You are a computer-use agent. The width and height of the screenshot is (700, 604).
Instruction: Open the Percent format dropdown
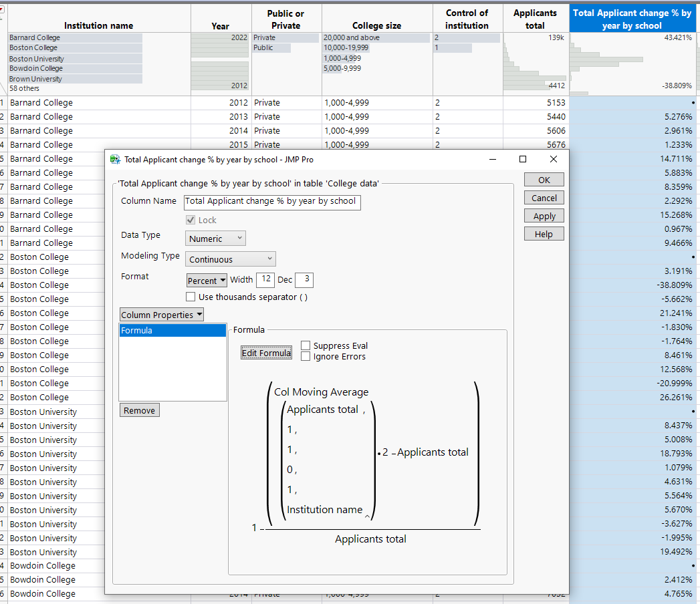(206, 280)
